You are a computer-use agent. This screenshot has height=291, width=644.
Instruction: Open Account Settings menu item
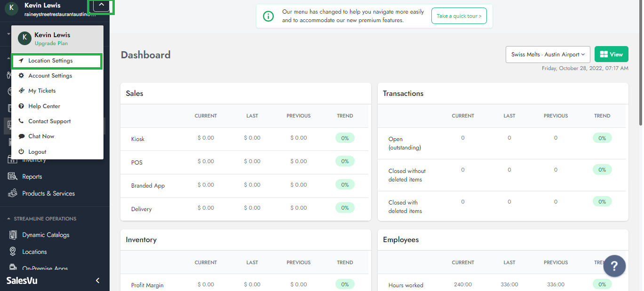pos(50,76)
